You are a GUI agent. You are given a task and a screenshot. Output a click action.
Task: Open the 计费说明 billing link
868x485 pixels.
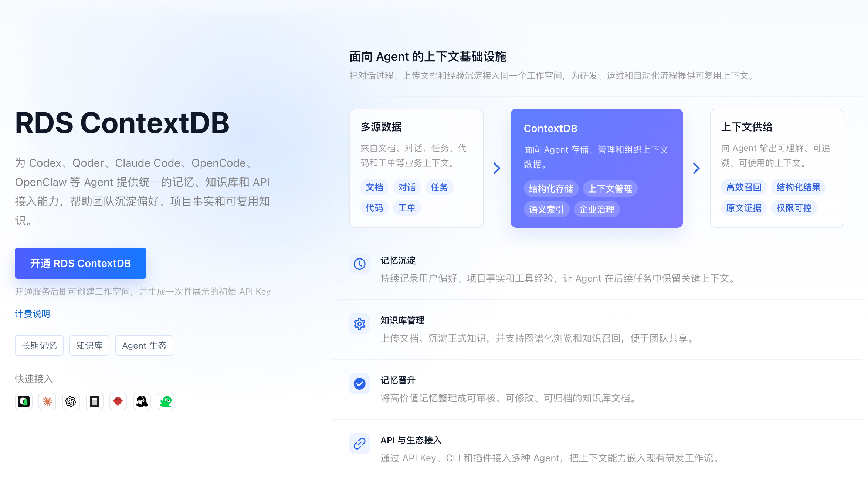(x=33, y=314)
